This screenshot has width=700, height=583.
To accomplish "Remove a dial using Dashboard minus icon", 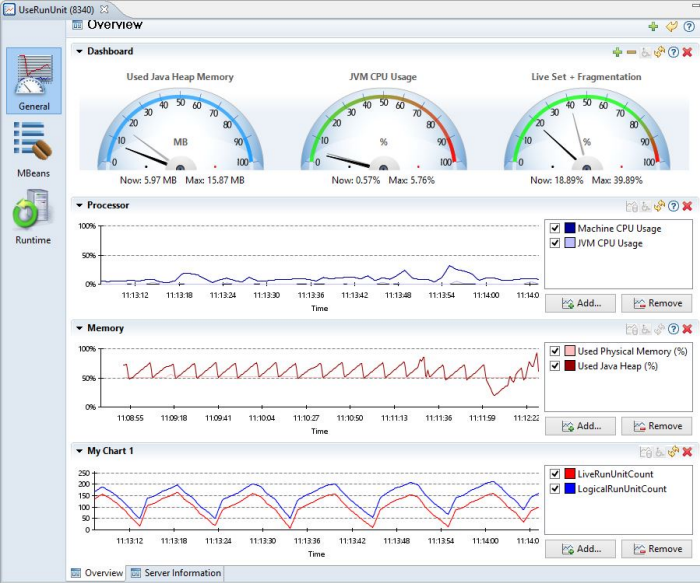I will pos(631,52).
